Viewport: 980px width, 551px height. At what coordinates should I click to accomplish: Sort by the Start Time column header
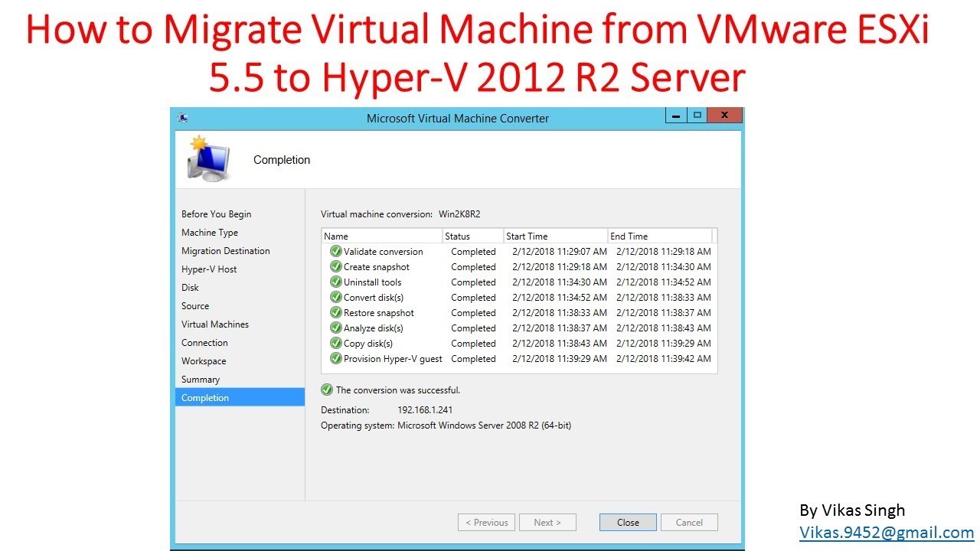pyautogui.click(x=556, y=236)
